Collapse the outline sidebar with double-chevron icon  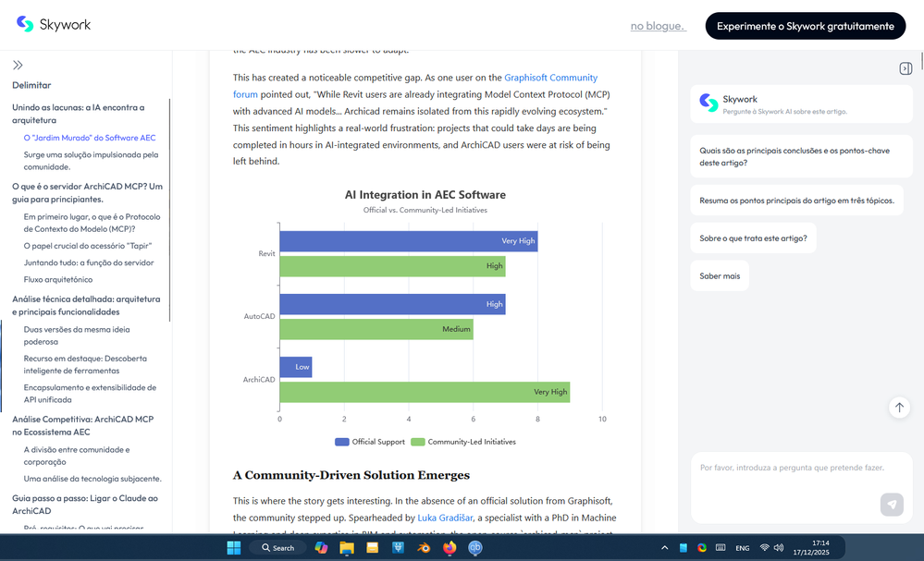point(18,65)
